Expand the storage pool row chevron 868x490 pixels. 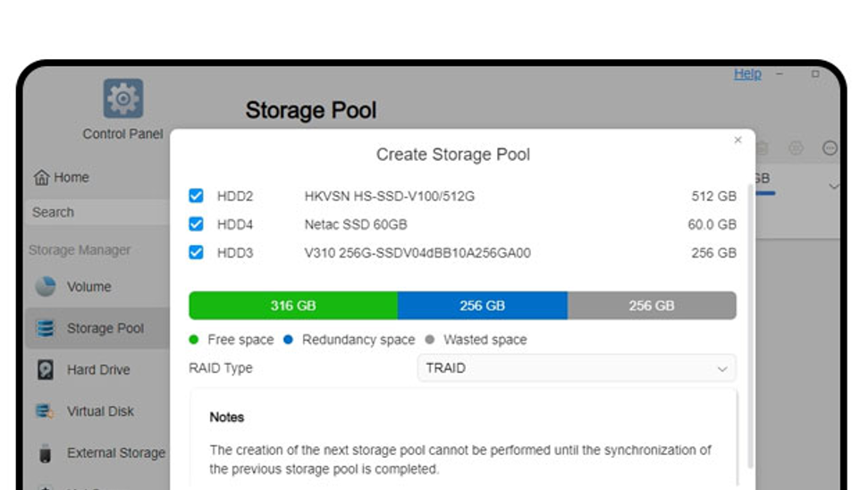click(x=833, y=186)
